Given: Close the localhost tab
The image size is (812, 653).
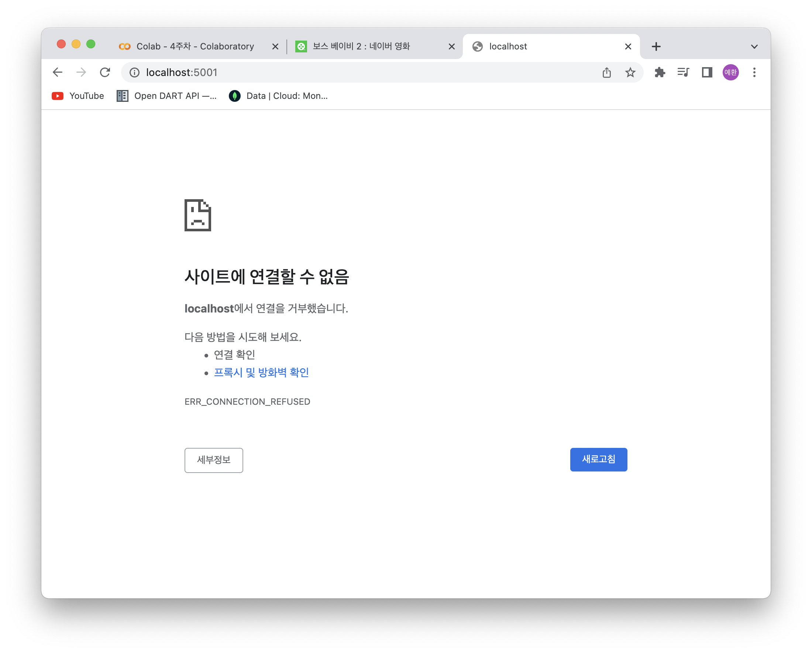Looking at the screenshot, I should pos(628,46).
